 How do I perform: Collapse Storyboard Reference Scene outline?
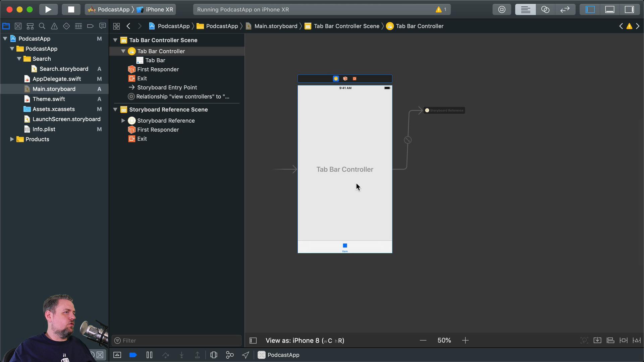coord(115,110)
